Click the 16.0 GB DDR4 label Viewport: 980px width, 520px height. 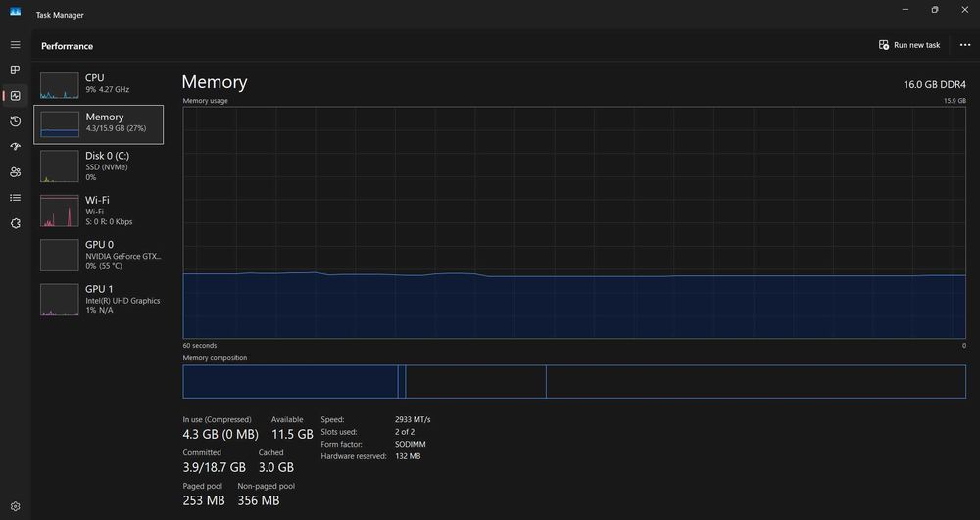[934, 84]
